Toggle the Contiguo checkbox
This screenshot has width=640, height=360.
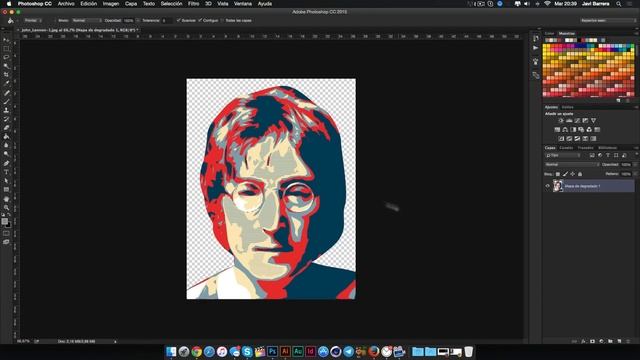click(x=200, y=20)
